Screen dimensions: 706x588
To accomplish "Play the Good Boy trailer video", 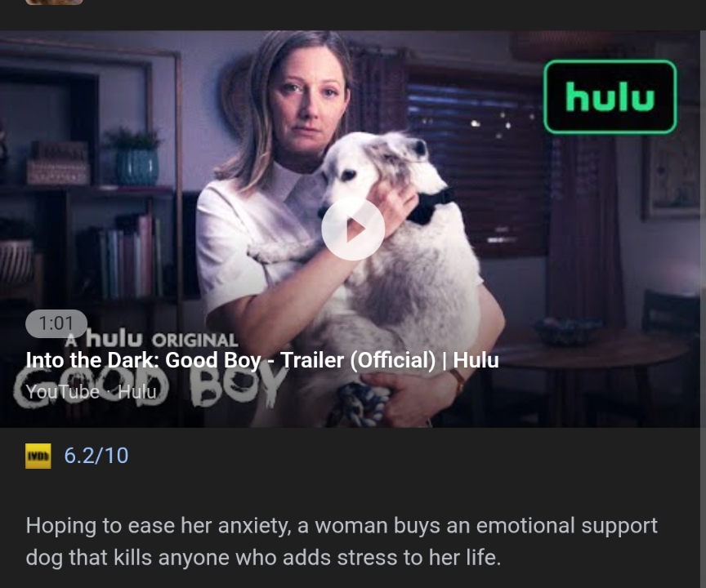I will pos(352,229).
